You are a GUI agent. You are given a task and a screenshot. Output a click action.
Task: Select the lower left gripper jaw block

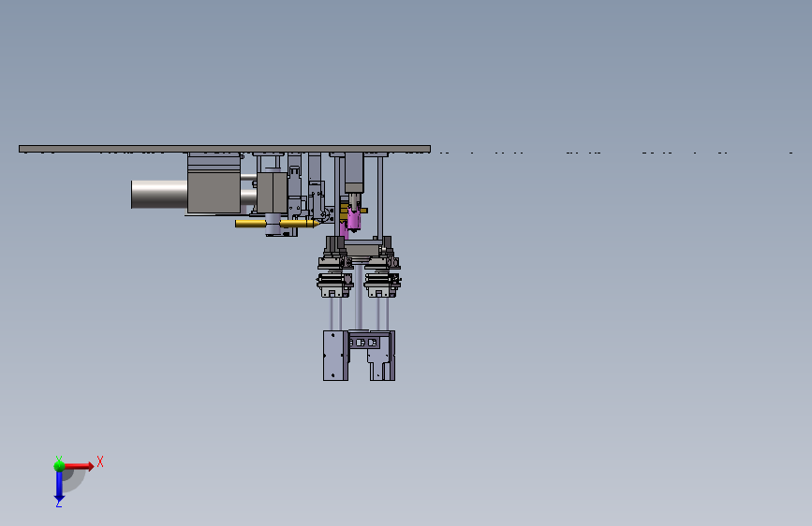point(335,356)
